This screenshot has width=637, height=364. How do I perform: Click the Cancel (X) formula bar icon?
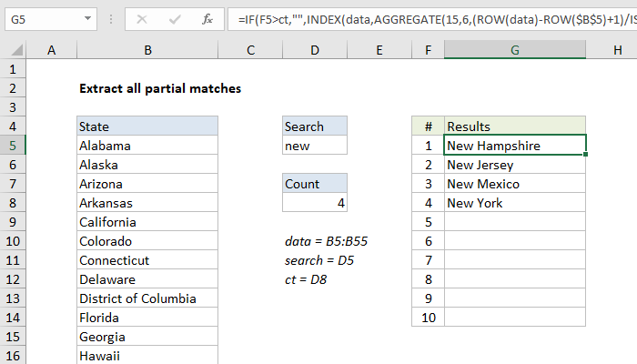[142, 18]
